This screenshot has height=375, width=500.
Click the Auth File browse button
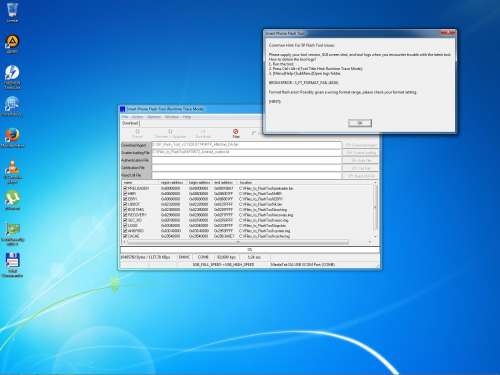pyautogui.click(x=360, y=161)
